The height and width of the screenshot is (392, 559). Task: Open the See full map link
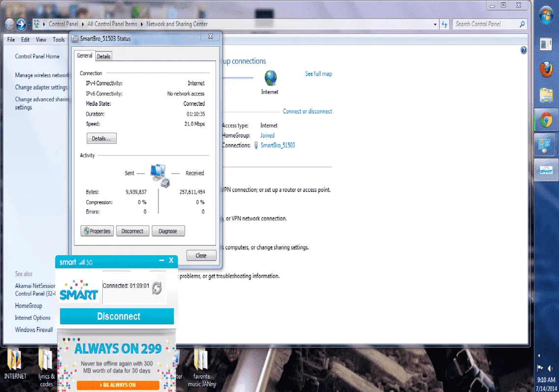318,74
